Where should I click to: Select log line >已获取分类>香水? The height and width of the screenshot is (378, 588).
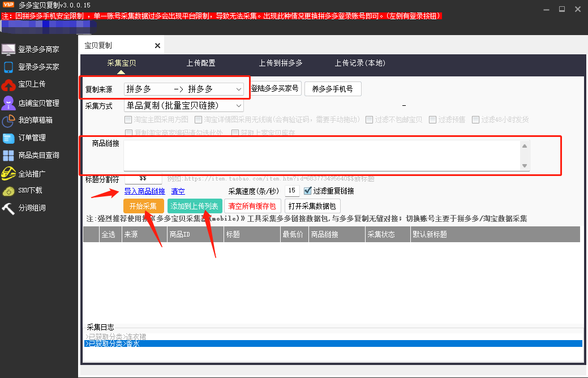tap(333, 343)
